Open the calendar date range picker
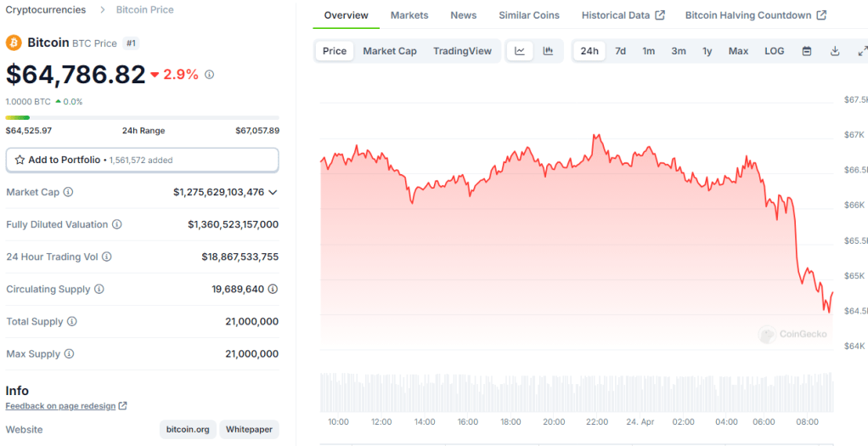 coord(807,51)
